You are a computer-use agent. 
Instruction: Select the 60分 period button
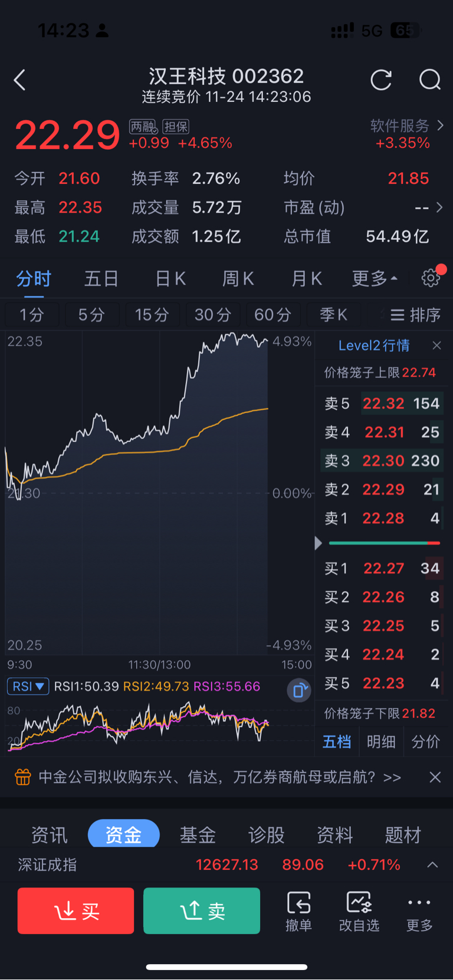pyautogui.click(x=273, y=315)
